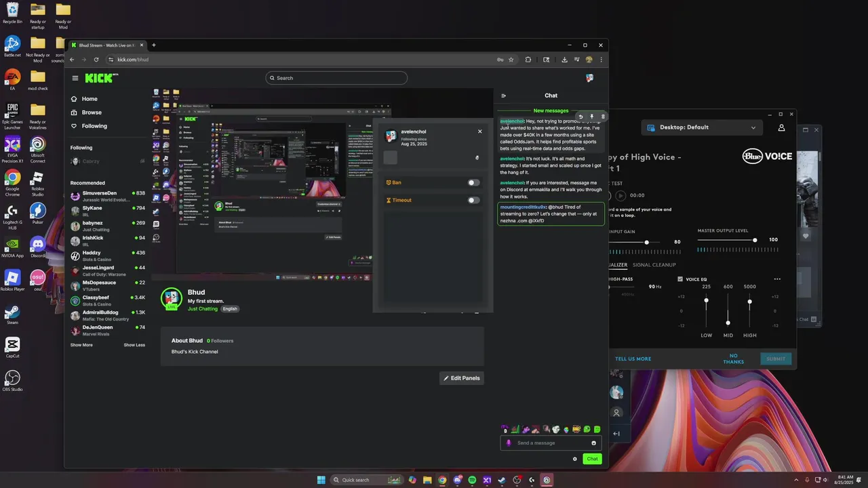Viewport: 868px width, 488px height.
Task: Open Following in Kick sidebar
Action: click(x=89, y=126)
